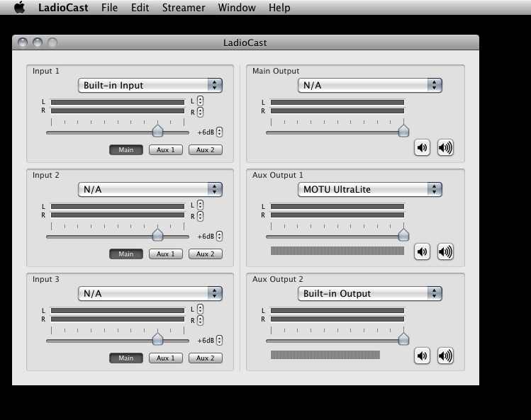
Task: Enable Aux 2 routing for Input 2
Action: tap(206, 254)
